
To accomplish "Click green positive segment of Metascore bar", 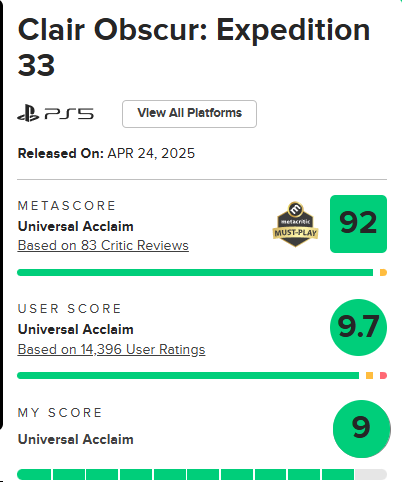I will pos(195,273).
